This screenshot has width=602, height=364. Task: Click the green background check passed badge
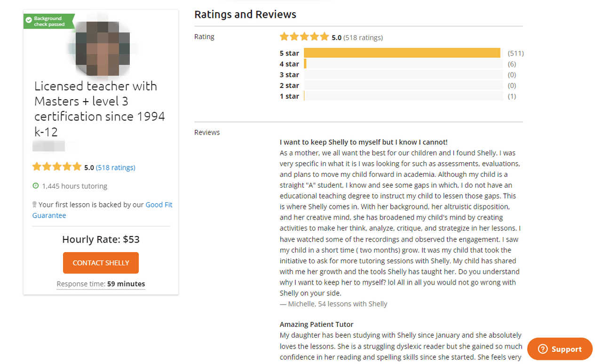click(x=49, y=21)
